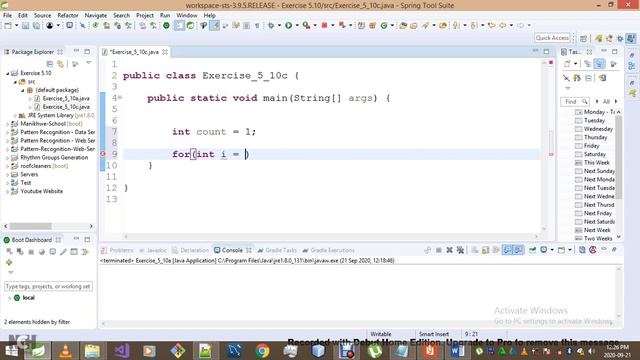Open the New file dropdown arrow
This screenshot has width=640, height=360.
pos(16,26)
